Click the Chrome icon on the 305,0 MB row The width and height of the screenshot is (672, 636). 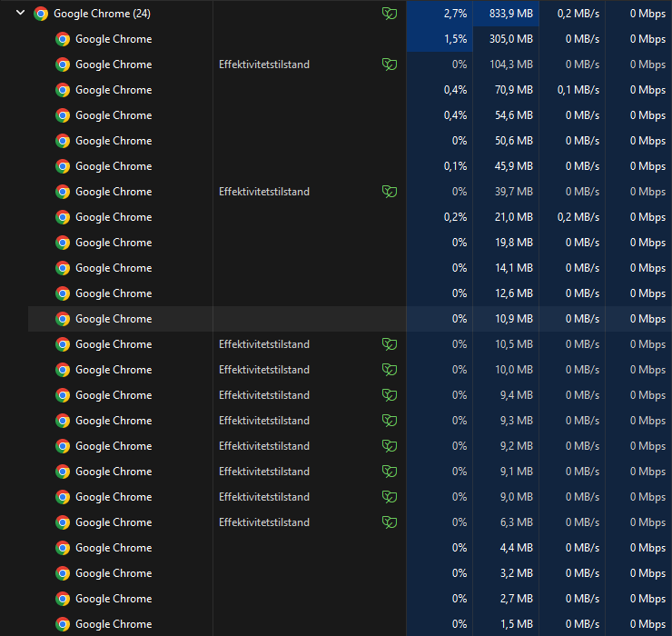pyautogui.click(x=63, y=39)
